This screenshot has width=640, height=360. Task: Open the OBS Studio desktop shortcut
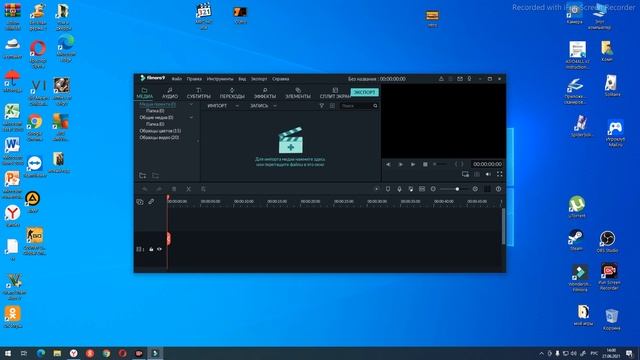point(607,242)
